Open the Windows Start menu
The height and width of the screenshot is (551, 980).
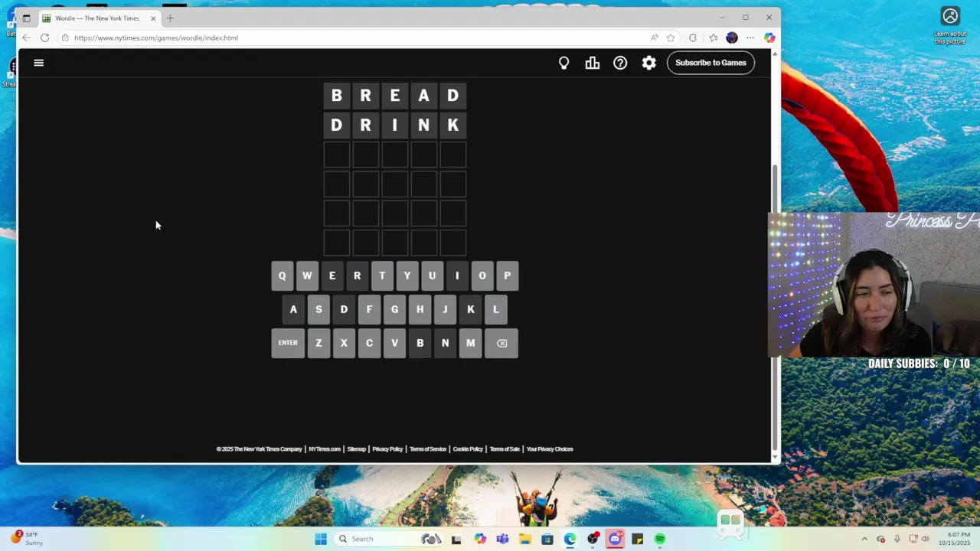321,539
